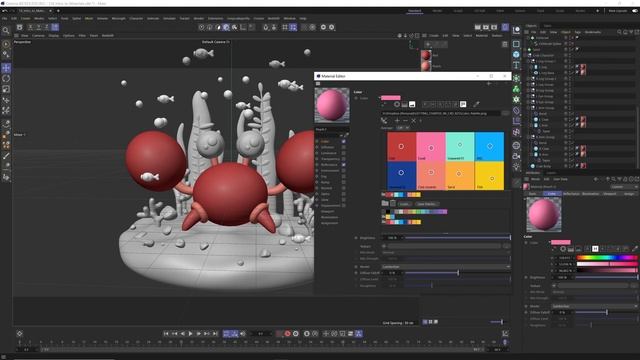Click the trash icon beside Load button
Screen dimensions: 640x360
click(393, 203)
